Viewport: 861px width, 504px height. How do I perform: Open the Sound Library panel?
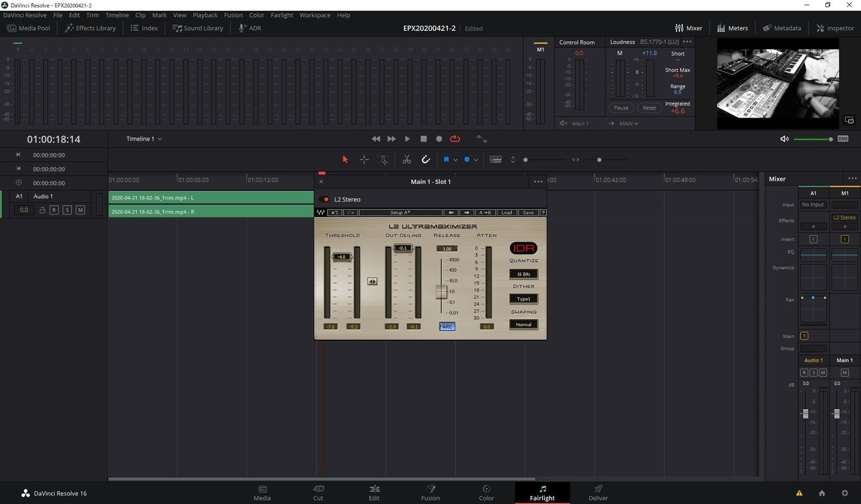pos(198,28)
